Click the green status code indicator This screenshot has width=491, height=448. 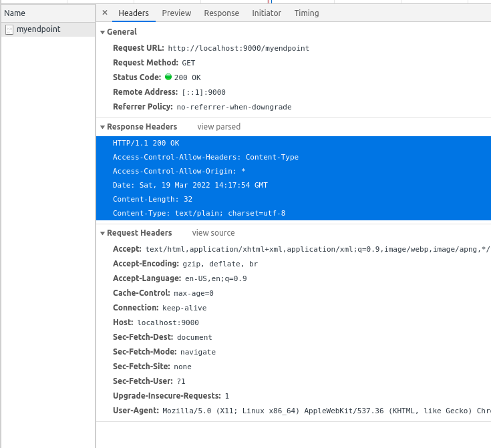(168, 77)
